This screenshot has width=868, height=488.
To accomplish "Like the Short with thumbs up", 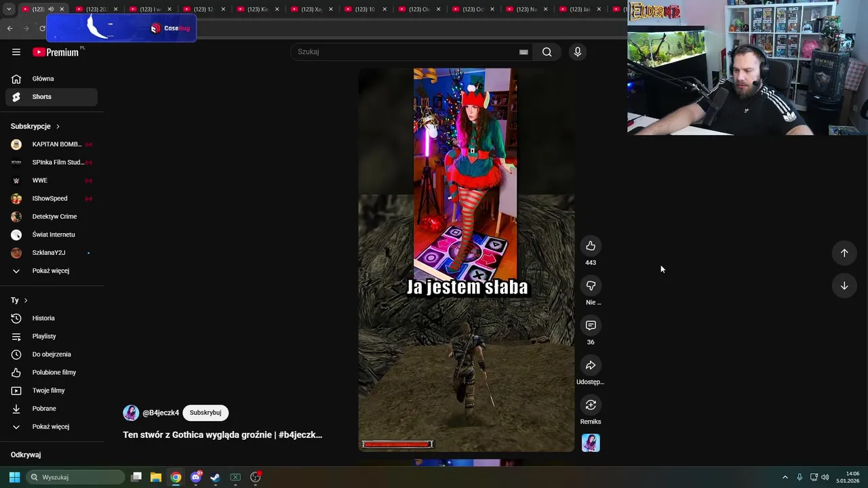I will [x=591, y=246].
